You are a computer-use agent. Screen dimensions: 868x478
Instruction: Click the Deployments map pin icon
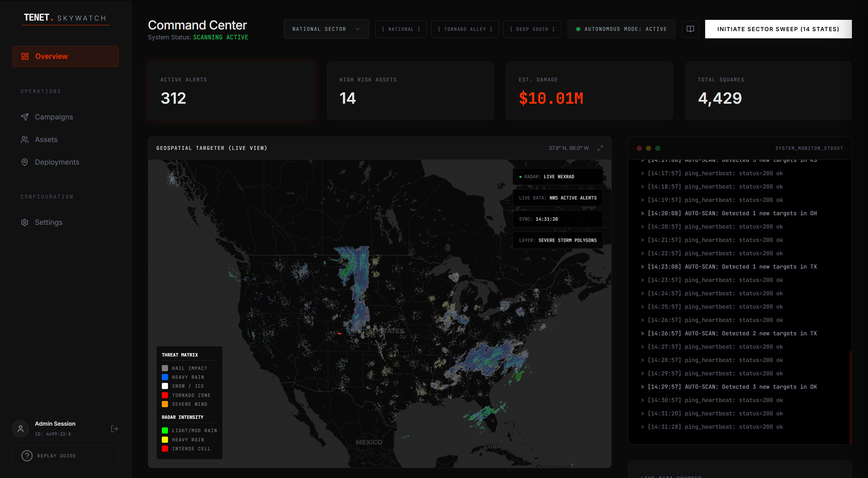[x=25, y=162]
